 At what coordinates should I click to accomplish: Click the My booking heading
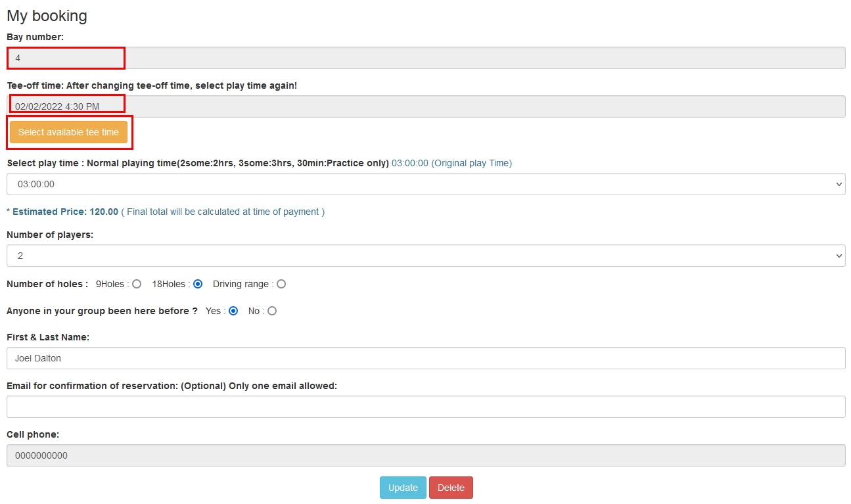[x=47, y=16]
